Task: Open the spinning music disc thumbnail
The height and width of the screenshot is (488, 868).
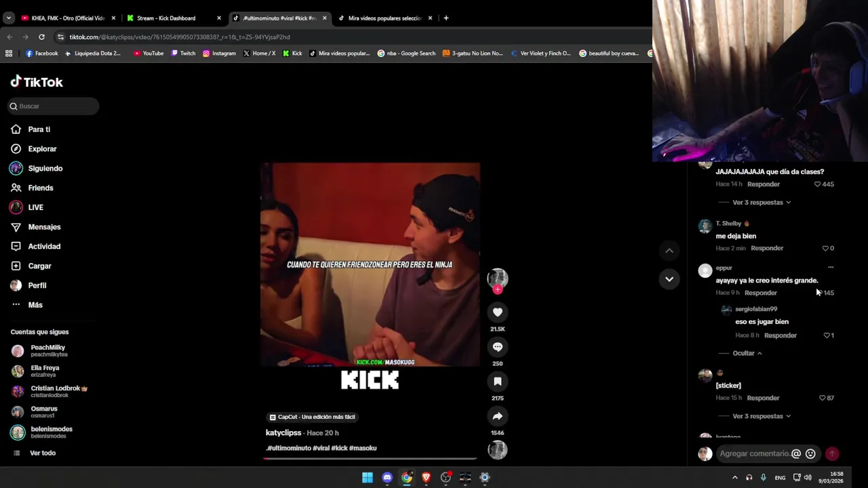Action: click(x=497, y=450)
